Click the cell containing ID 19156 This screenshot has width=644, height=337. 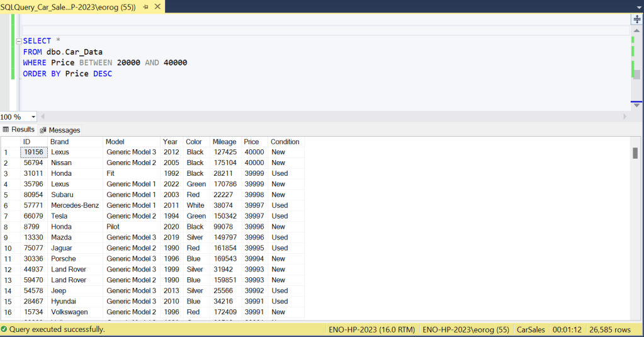click(33, 152)
